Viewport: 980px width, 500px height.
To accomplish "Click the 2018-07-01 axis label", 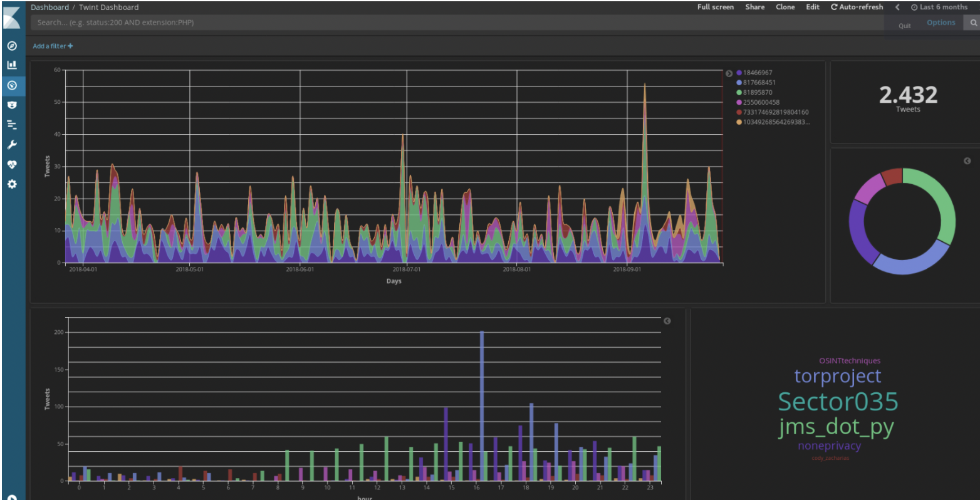I will click(x=407, y=269).
